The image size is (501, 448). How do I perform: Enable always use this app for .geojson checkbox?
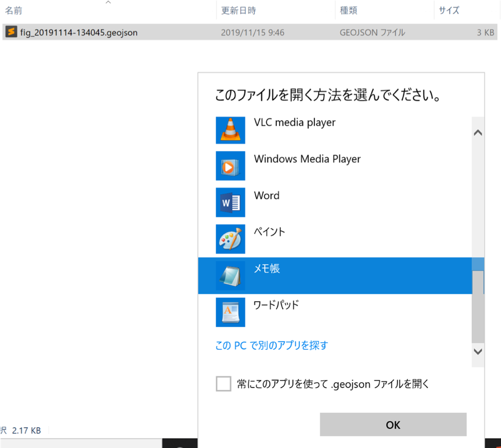224,384
